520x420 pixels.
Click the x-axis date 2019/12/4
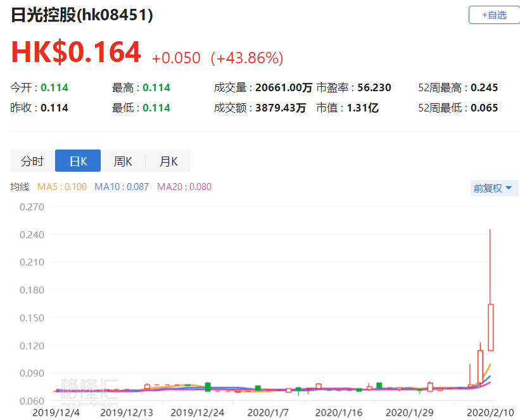tap(56, 412)
